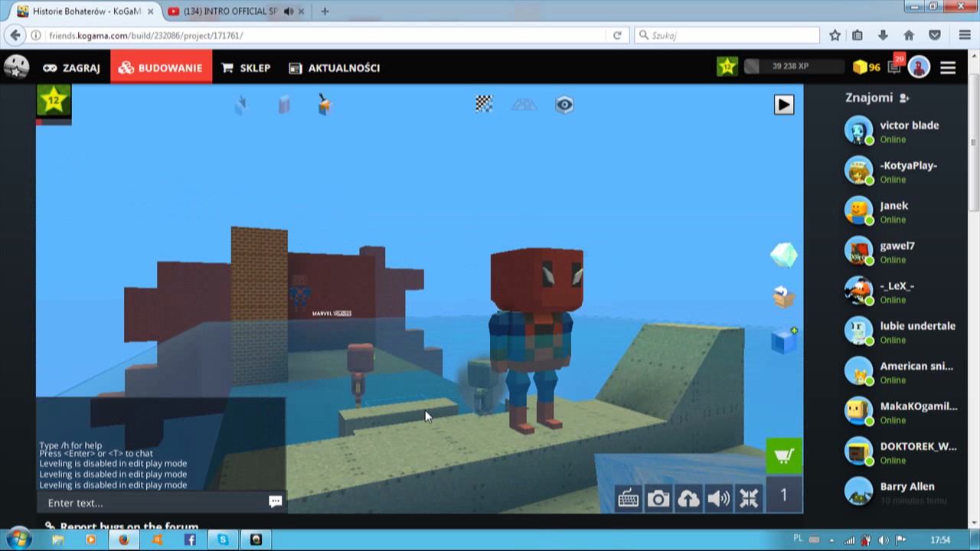Open the BUDOWANIE tab

(x=159, y=68)
